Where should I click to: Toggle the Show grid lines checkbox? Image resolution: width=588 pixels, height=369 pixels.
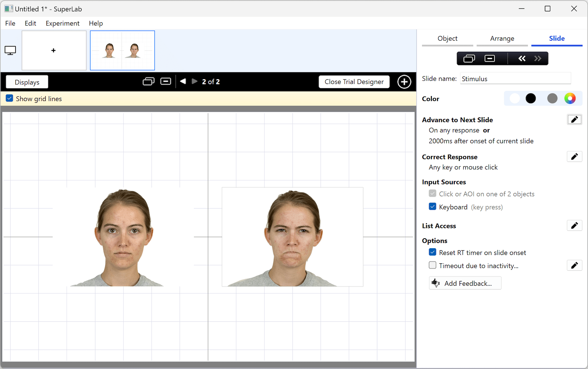click(x=10, y=99)
